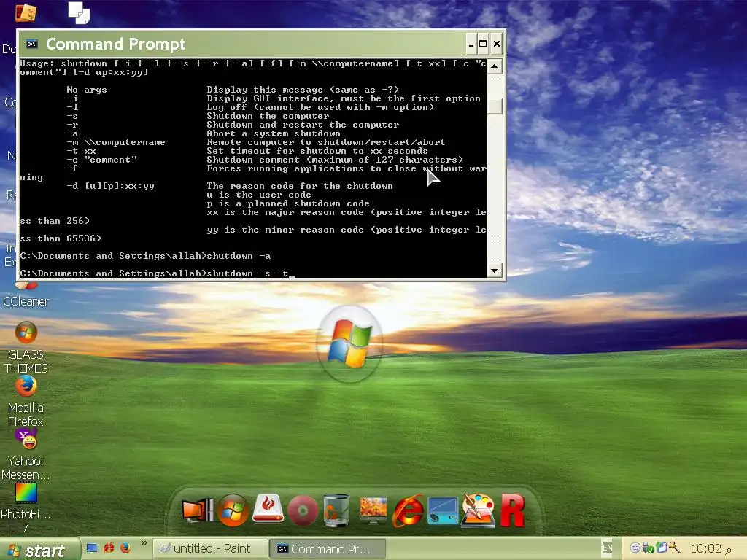Screen dimensions: 747x560
Task: Click 'Shutdown comment (maximum of 127 characters)' text
Action: (x=335, y=160)
